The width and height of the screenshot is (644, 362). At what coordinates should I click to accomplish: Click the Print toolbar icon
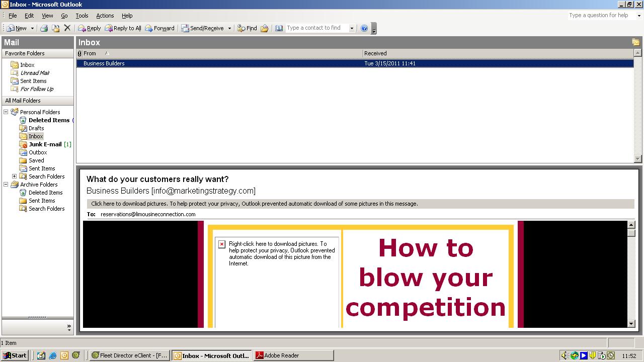[44, 28]
